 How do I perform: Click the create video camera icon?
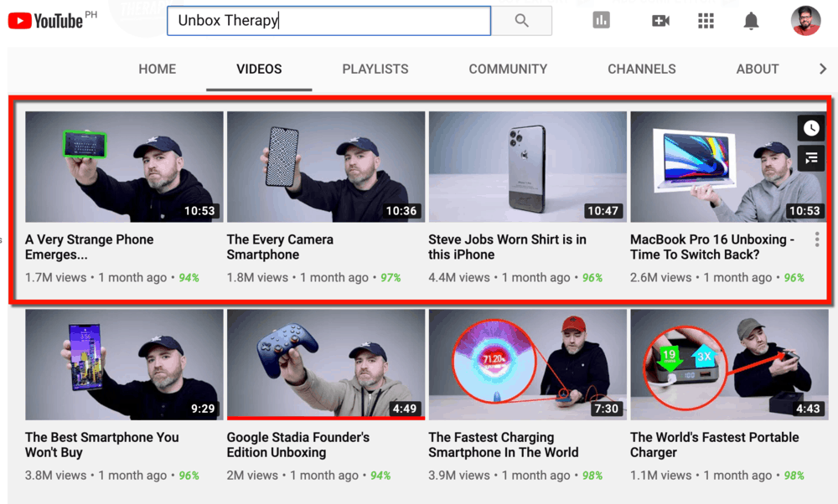click(x=660, y=21)
